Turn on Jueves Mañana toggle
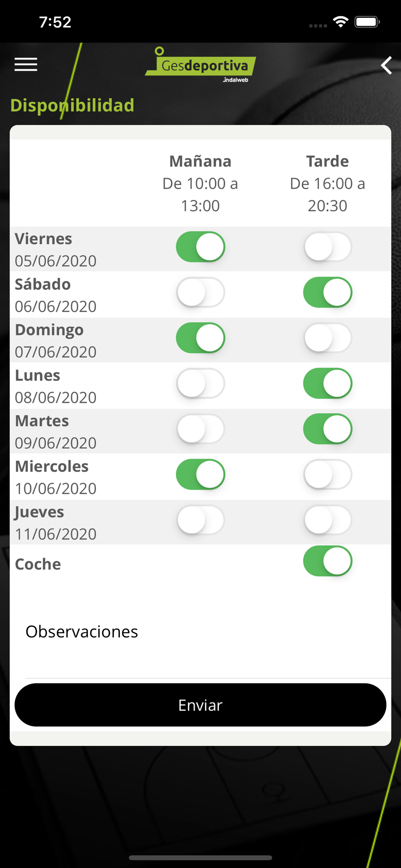 tap(200, 520)
